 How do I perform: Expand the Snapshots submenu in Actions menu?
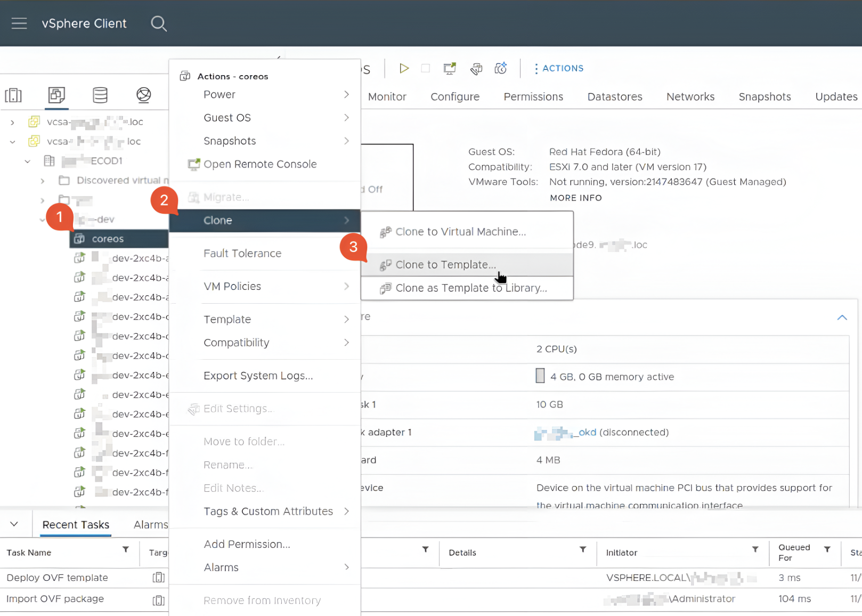(265, 141)
